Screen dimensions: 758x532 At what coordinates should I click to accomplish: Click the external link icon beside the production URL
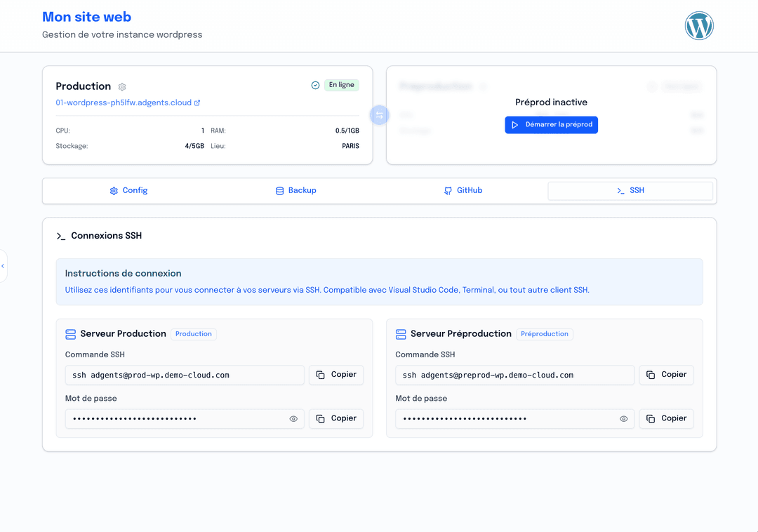(x=197, y=103)
